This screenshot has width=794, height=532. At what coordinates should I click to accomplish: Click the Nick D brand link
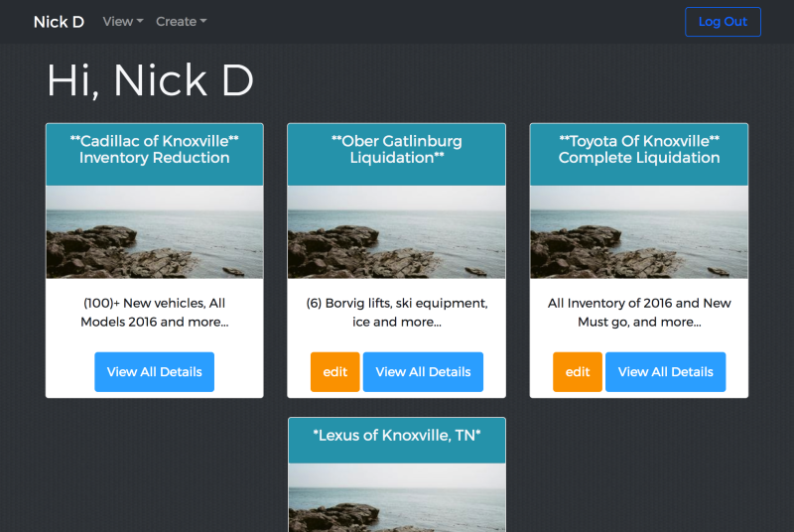coord(59,22)
